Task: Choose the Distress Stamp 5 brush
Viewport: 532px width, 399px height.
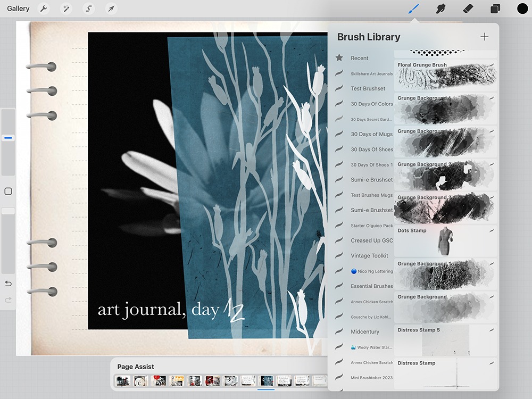Action: 445,340
